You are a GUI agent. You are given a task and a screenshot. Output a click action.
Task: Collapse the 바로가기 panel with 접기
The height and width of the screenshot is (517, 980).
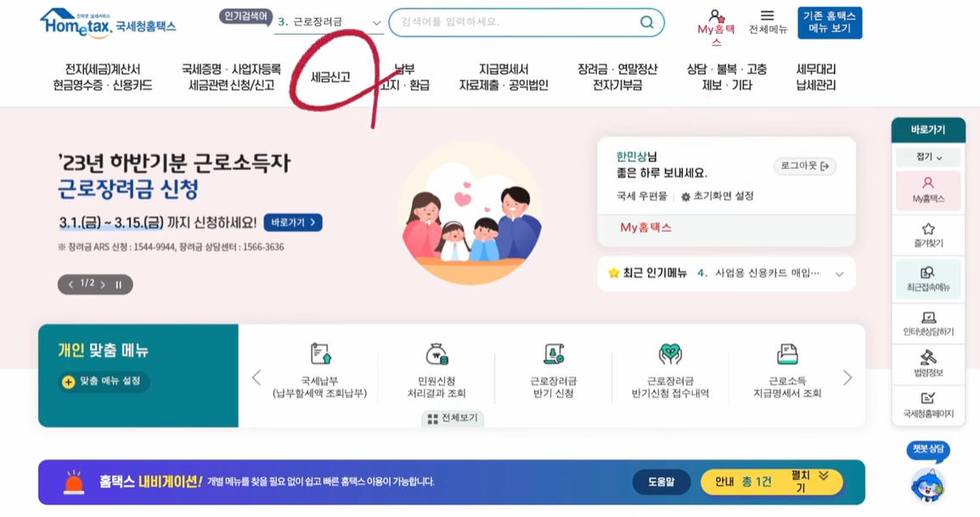pyautogui.click(x=928, y=157)
